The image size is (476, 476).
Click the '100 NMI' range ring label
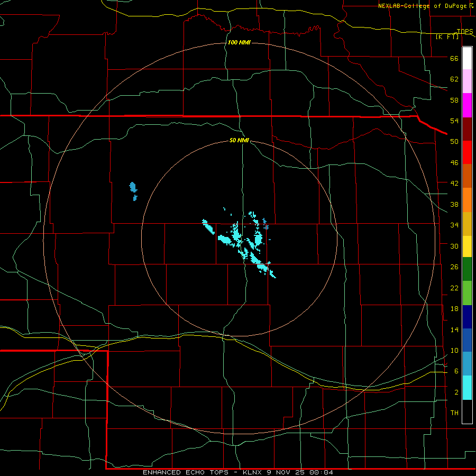[239, 42]
